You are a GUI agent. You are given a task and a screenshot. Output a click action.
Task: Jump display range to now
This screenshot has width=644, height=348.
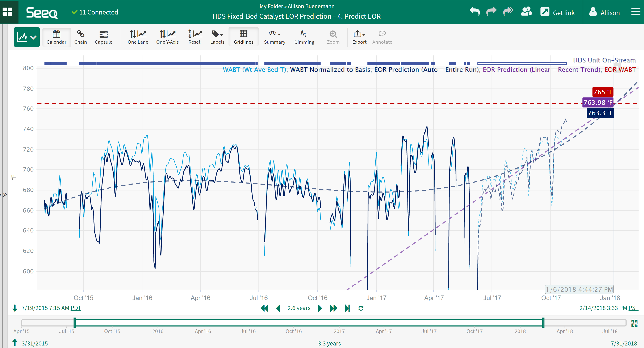point(347,308)
